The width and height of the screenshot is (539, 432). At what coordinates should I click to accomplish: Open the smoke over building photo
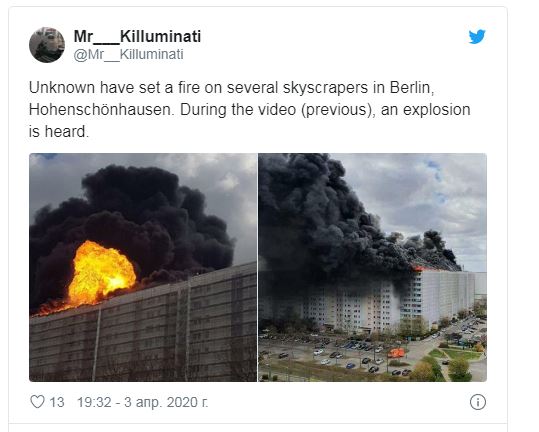[x=372, y=267]
